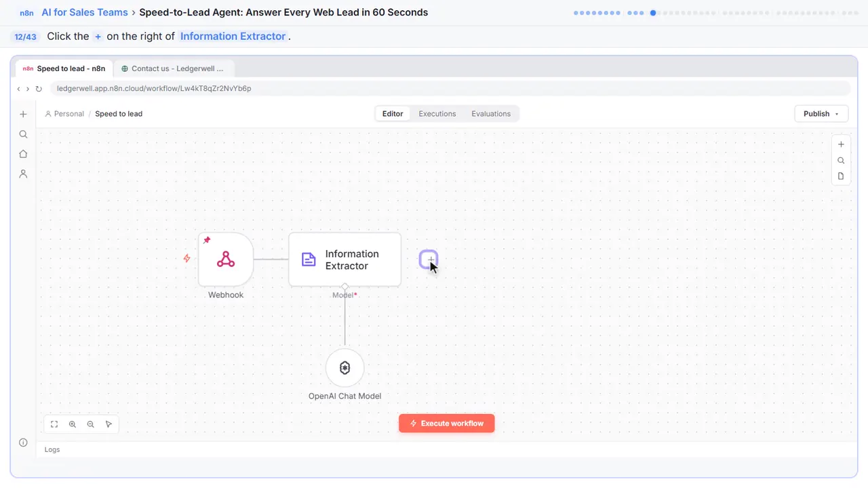This screenshot has width=868, height=488.
Task: Click the plus right of Information Extractor
Action: [429, 260]
